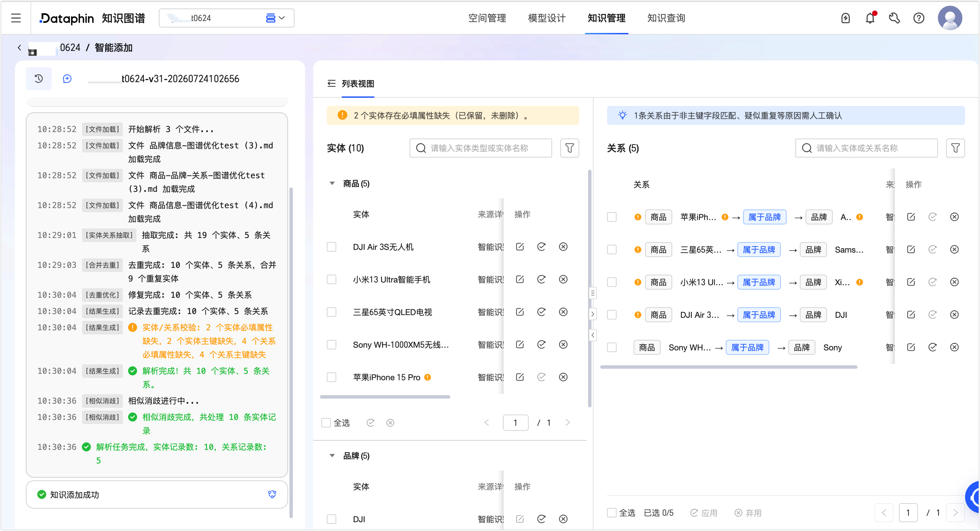Click the 属于品牌 tag in Sony row
Image resolution: width=980 pixels, height=531 pixels.
[x=747, y=348]
